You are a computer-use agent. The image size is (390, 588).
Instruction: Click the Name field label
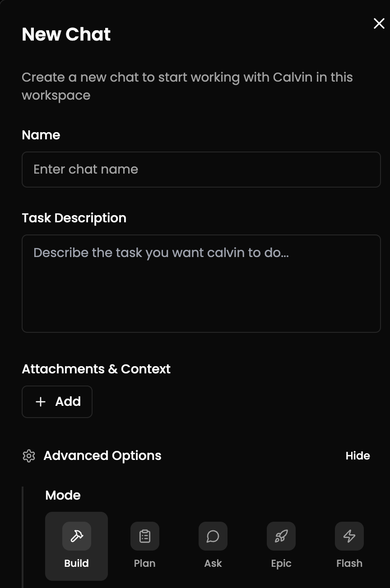click(x=41, y=135)
